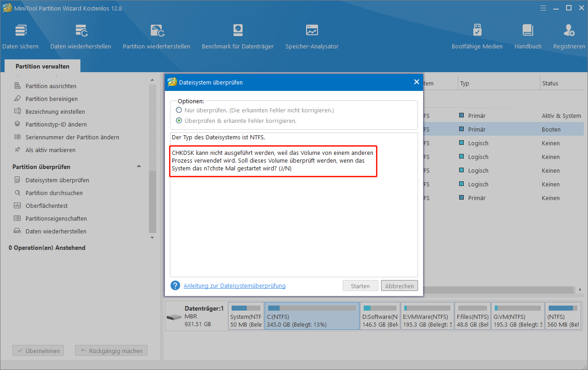Select the D:Software partition block on disk map

point(380,316)
